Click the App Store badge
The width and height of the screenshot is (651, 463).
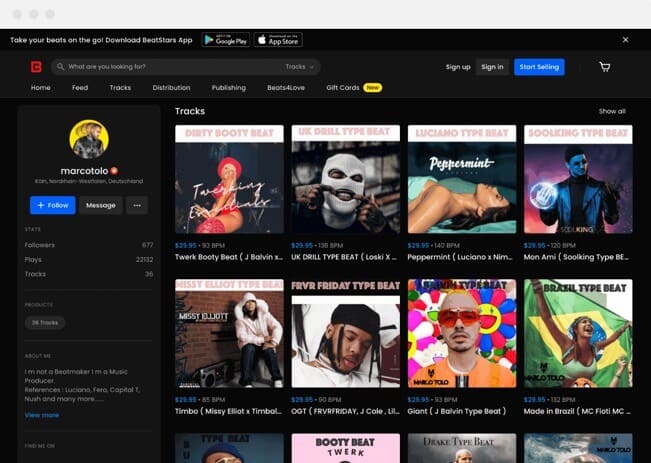tap(277, 40)
